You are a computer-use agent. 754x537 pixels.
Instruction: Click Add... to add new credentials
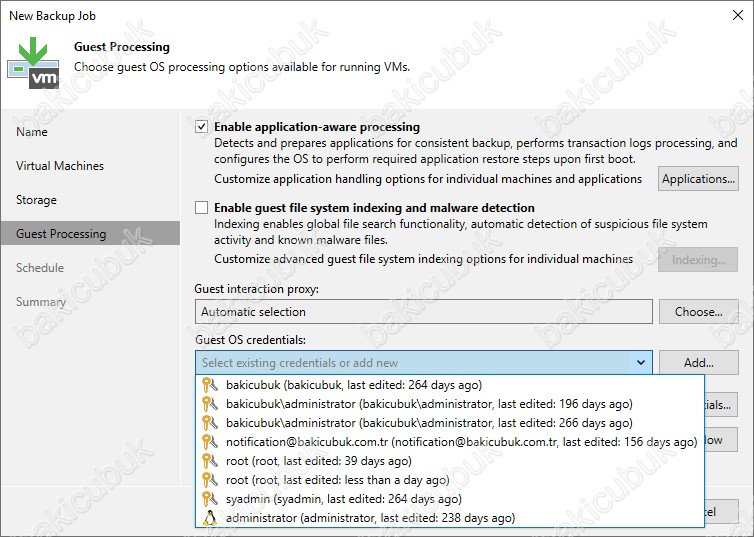tap(699, 362)
